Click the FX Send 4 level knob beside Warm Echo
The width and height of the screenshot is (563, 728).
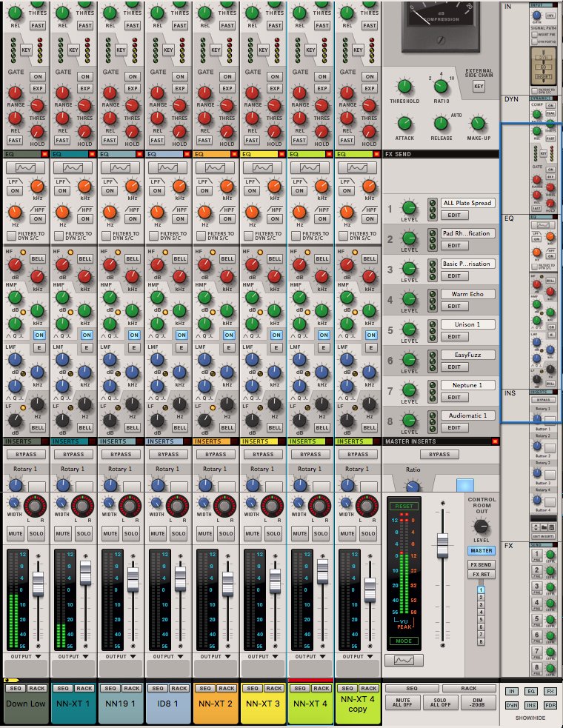409,299
